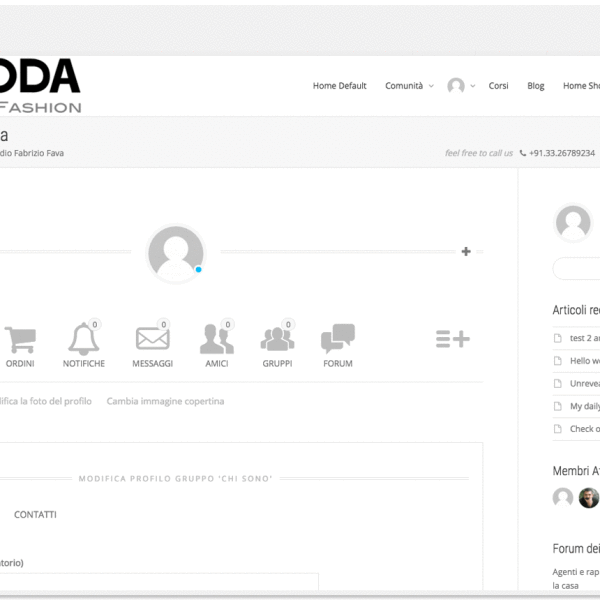Image resolution: width=600 pixels, height=600 pixels.
Task: Click the first active member avatar
Action: pos(563,498)
